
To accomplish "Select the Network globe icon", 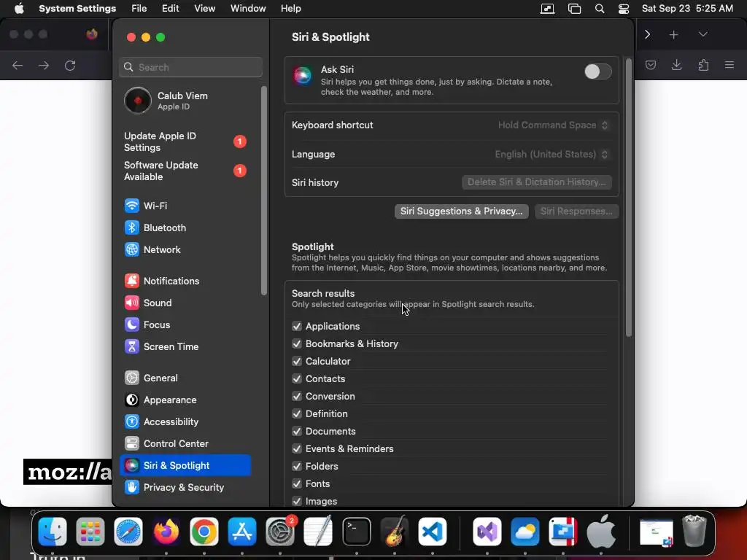I will (x=132, y=249).
